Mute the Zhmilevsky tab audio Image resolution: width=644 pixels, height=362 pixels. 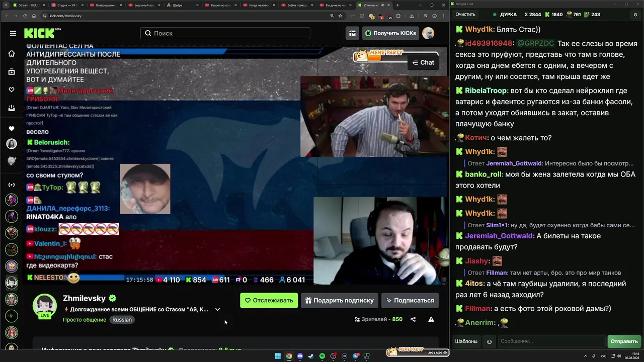coord(383,5)
